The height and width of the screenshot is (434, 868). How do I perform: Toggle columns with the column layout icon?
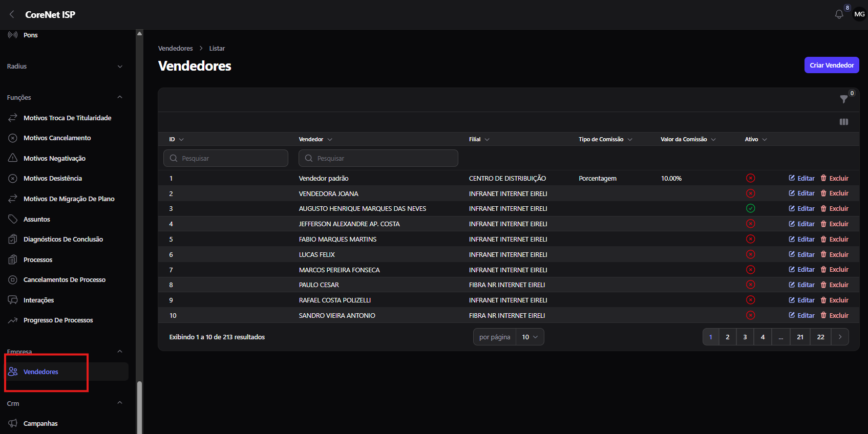point(844,122)
